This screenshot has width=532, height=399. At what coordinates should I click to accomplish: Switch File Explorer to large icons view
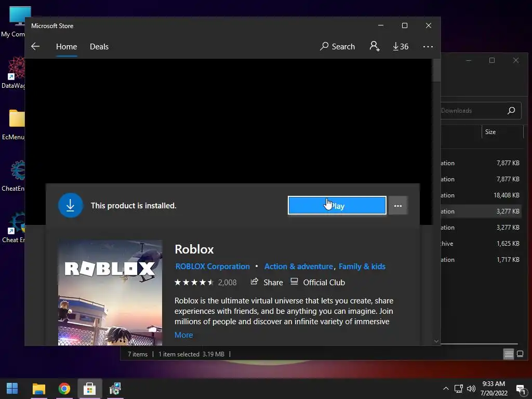click(x=520, y=354)
